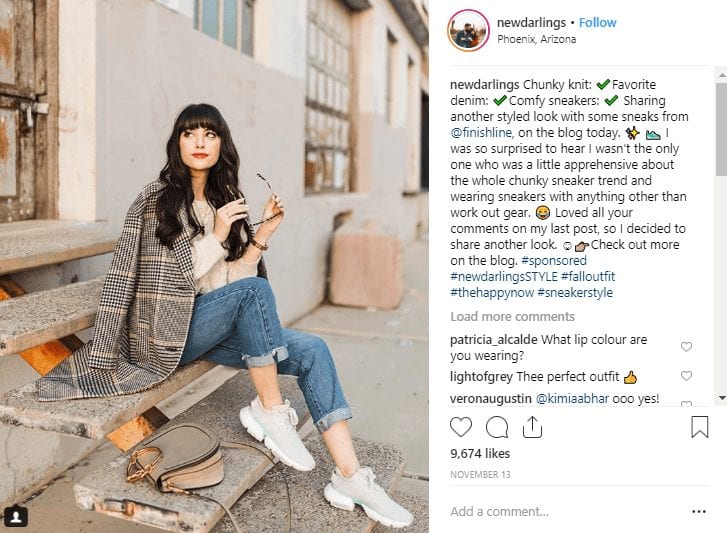Image resolution: width=727 pixels, height=533 pixels.
Task: Like lightofgrey's comment heart
Action: [x=686, y=375]
